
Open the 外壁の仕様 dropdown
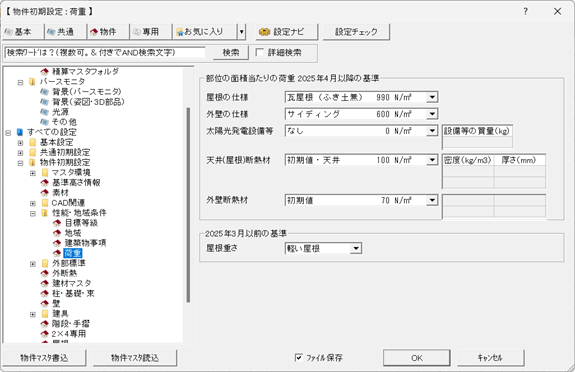point(432,114)
